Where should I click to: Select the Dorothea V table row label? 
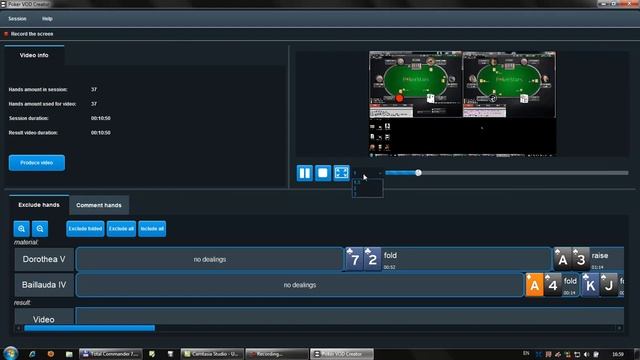[x=44, y=259]
